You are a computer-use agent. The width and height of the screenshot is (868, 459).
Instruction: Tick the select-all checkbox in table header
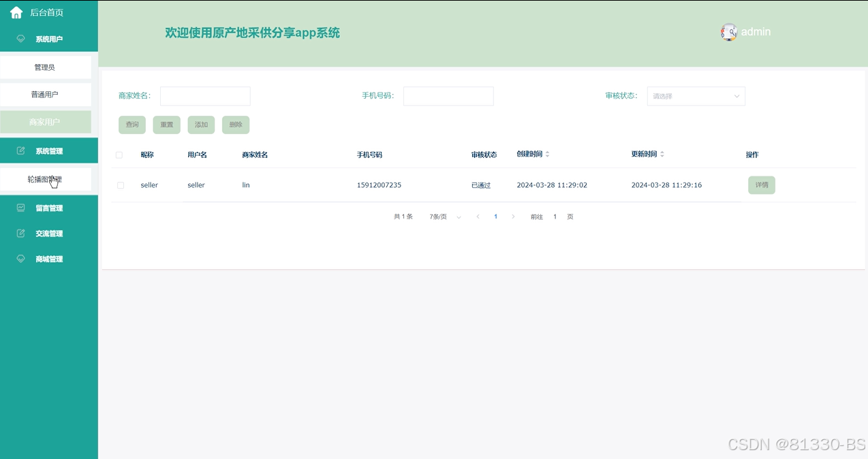point(119,155)
